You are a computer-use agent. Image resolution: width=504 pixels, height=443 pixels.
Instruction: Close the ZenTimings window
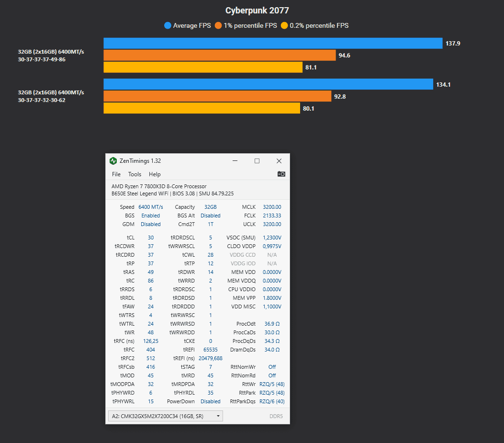(x=279, y=161)
